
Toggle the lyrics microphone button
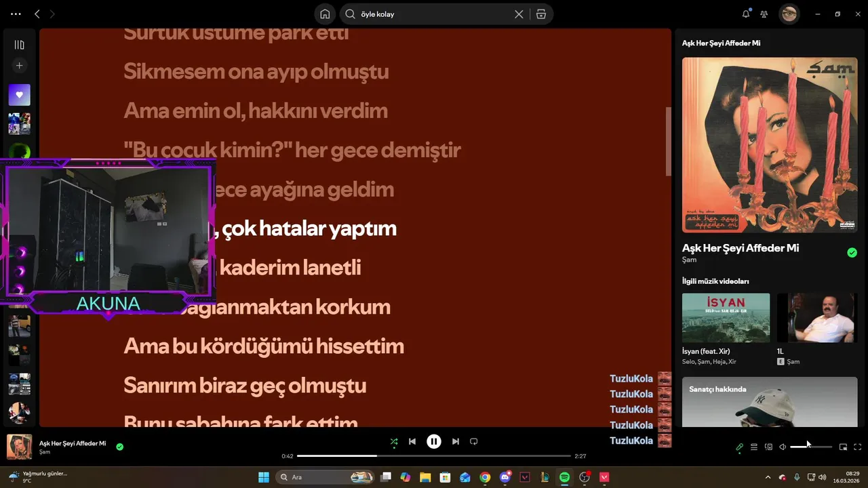(x=740, y=447)
